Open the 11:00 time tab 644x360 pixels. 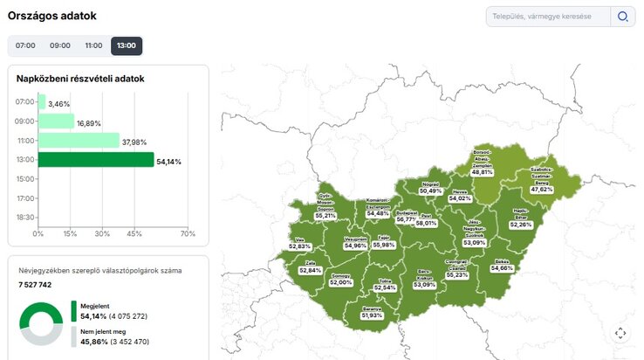[93, 45]
